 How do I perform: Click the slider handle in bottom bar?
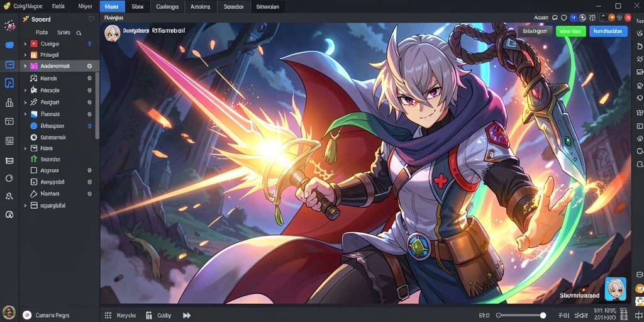[x=543, y=316]
